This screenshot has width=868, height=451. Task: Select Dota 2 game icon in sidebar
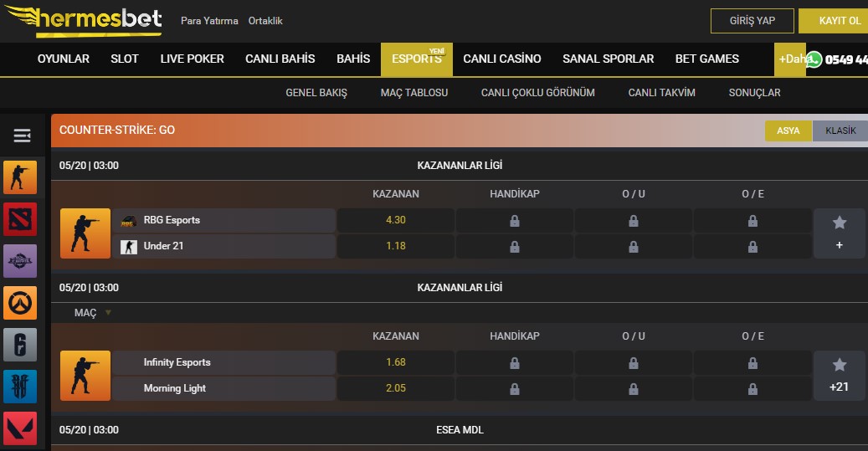click(20, 219)
